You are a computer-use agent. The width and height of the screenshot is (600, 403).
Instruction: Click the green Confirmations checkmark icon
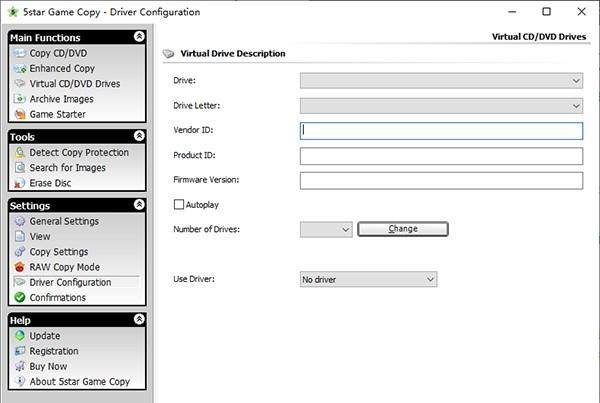[x=20, y=297]
